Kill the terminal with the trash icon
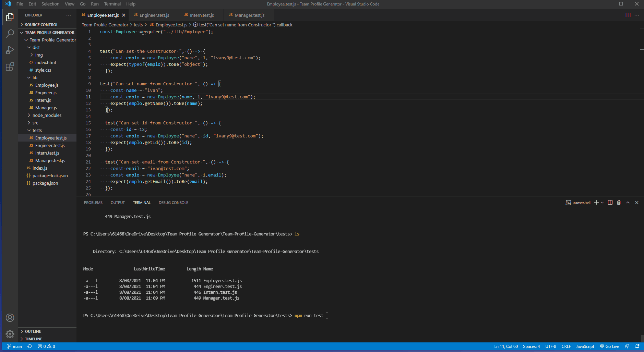Screen dimensions: 644x352 coord(619,202)
